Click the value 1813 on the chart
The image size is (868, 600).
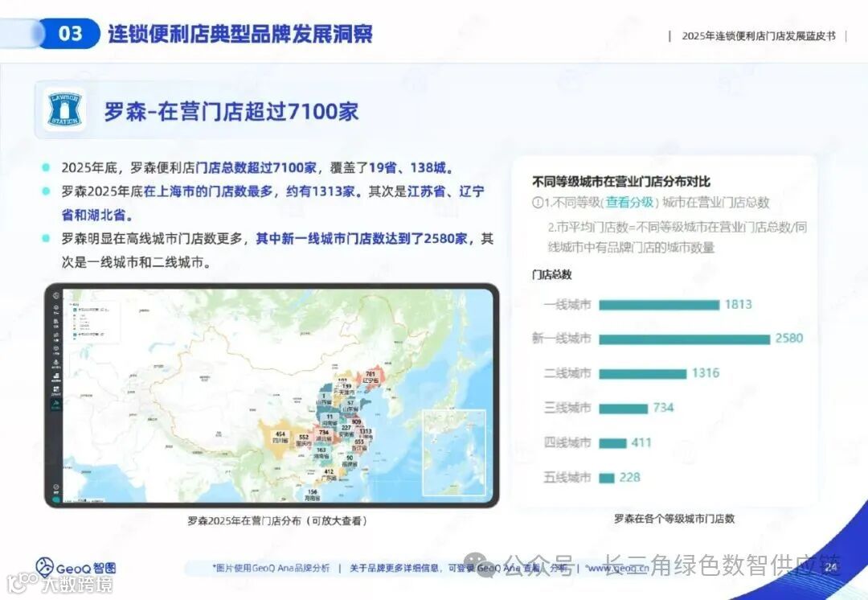pos(739,304)
